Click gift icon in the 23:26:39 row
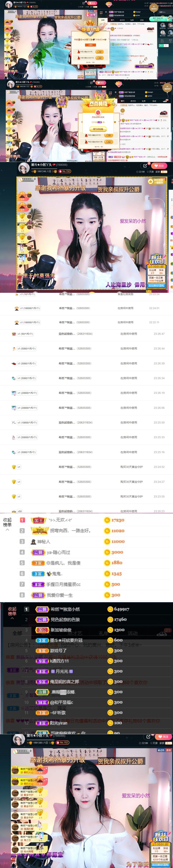Viewport: 173px width, 868px height. (14, 364)
